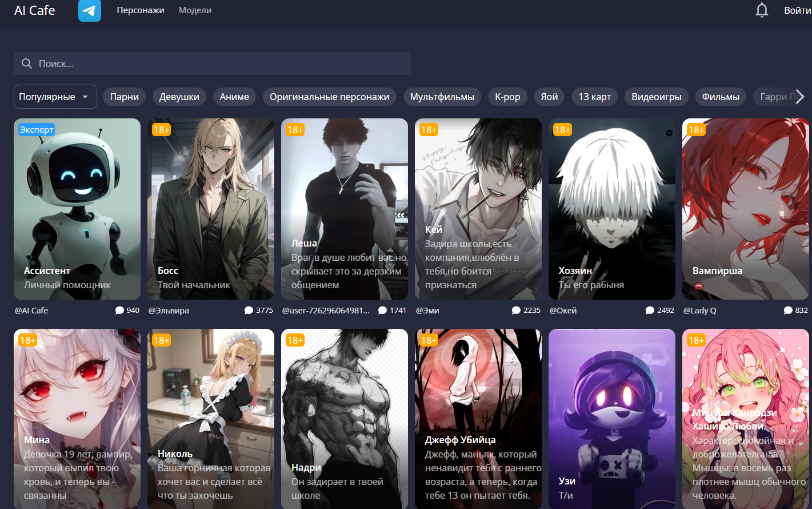Click the 18+ badge on Хозяин card

point(562,130)
